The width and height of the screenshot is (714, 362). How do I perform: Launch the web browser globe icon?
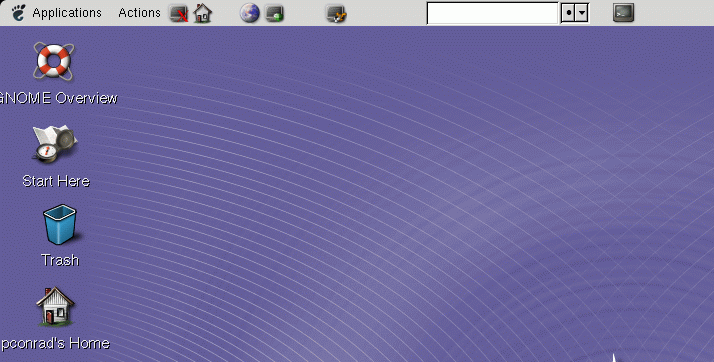tap(250, 13)
